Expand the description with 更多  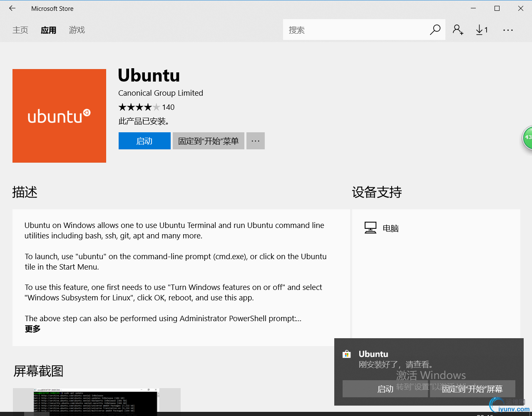click(x=32, y=329)
